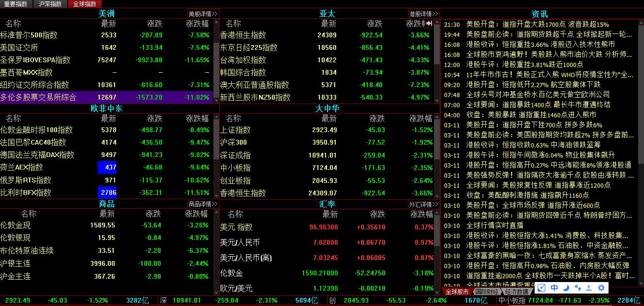Image resolution: width=644 pixels, height=306 pixels.
Task: Open IME settings gear icon
Action: pos(601,288)
